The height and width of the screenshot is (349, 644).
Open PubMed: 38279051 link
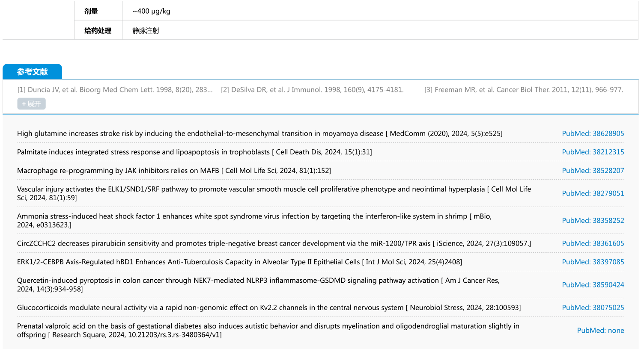click(x=593, y=193)
